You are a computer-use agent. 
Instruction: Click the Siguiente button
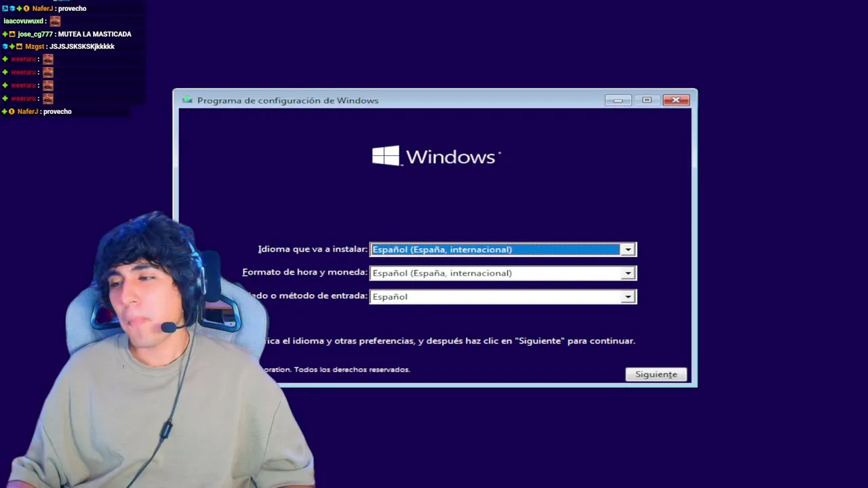point(656,374)
